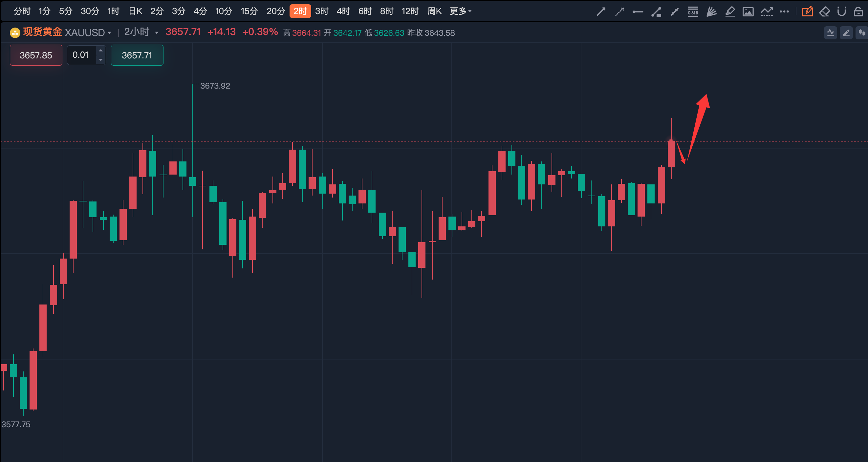868x462 pixels.
Task: Switch to the 1时 timeframe
Action: pos(114,11)
